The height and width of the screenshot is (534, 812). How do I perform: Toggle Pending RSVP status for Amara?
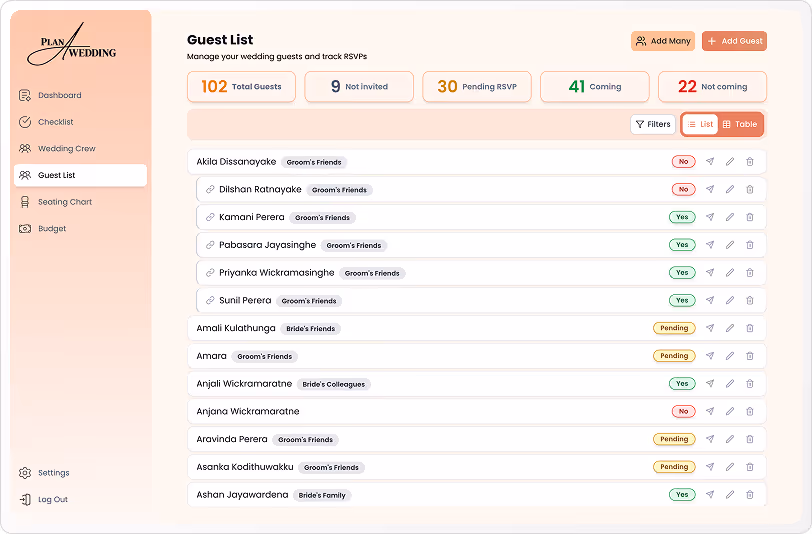pos(673,356)
